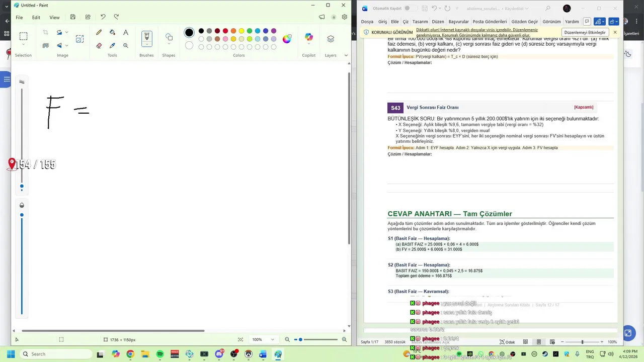Image resolution: width=644 pixels, height=362 pixels.
Task: Click the rectangular Selection tool
Action: pyautogui.click(x=23, y=36)
